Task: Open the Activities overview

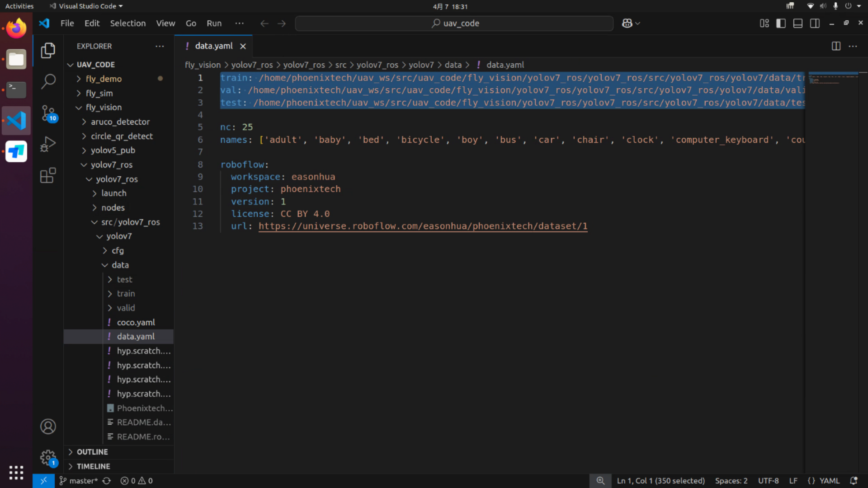Action: pyautogui.click(x=19, y=6)
